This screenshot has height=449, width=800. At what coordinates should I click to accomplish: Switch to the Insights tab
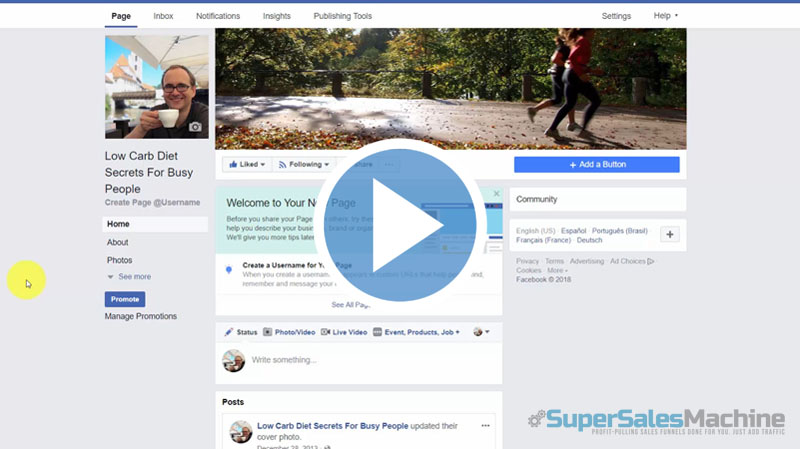pyautogui.click(x=277, y=16)
